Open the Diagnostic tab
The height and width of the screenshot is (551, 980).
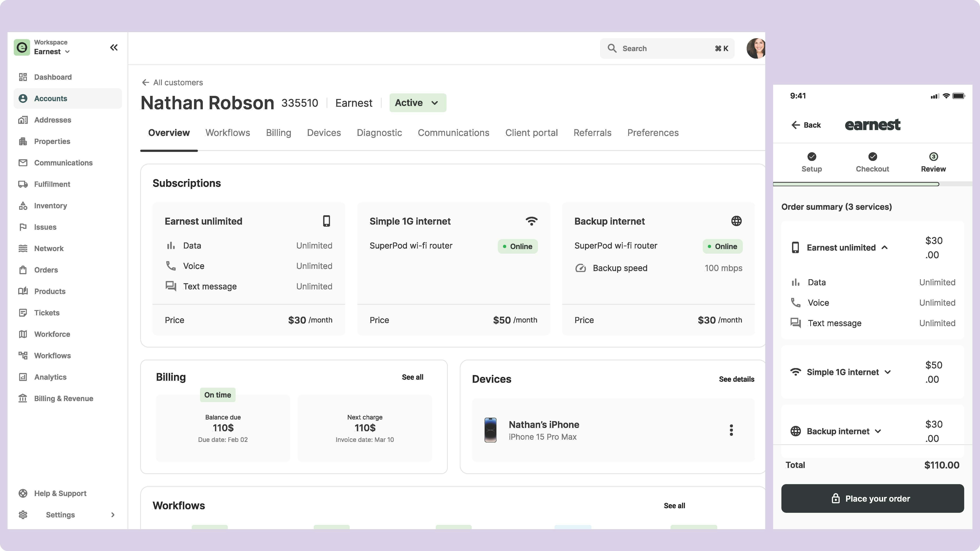click(x=379, y=133)
